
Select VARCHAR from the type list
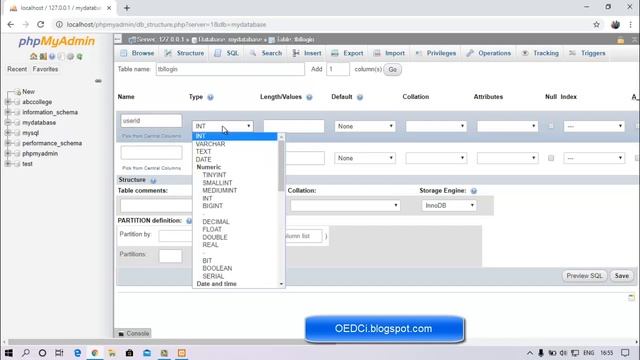(210, 144)
